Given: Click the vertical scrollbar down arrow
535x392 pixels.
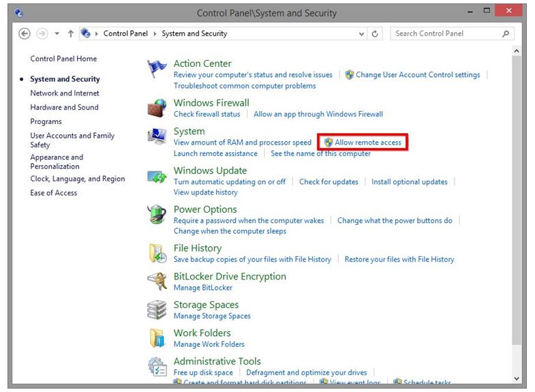Looking at the screenshot, I should pos(516,378).
